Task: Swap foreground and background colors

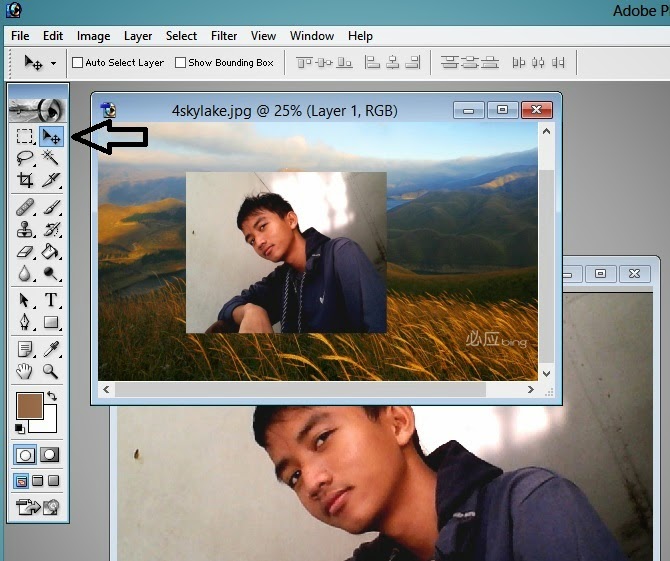Action: point(52,396)
